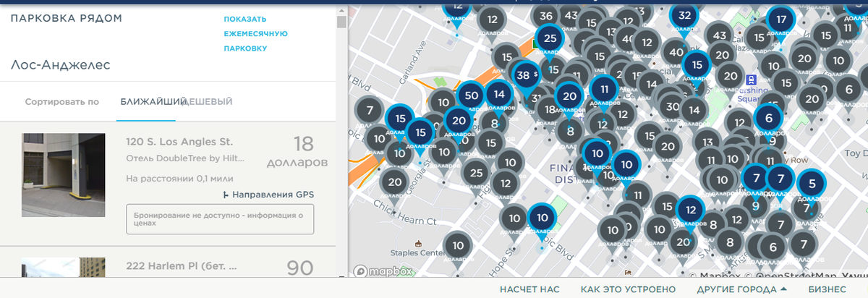Click the gray 25 parking pin
This screenshot has height=298, width=868.
point(475,173)
